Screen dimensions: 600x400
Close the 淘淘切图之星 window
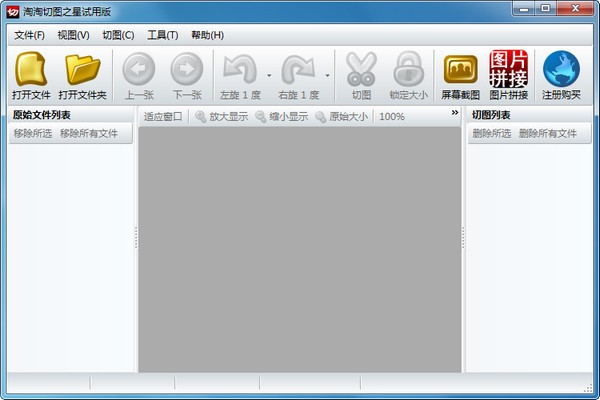pos(575,9)
